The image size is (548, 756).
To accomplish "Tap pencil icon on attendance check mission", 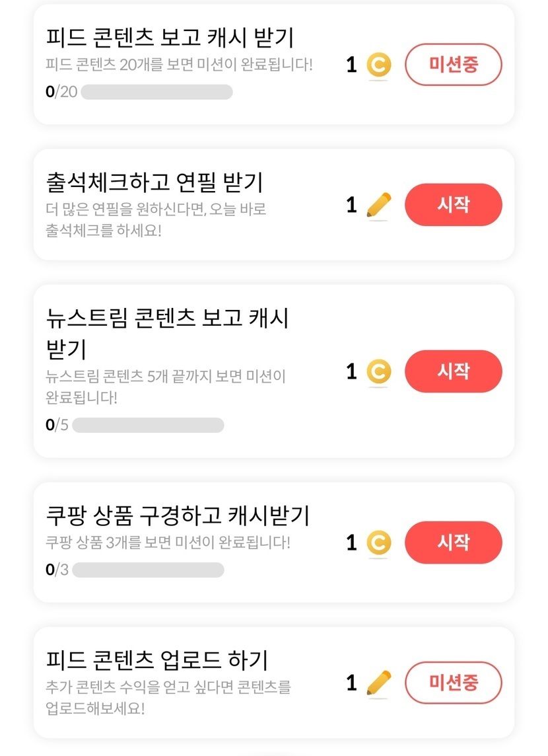I will [x=378, y=206].
